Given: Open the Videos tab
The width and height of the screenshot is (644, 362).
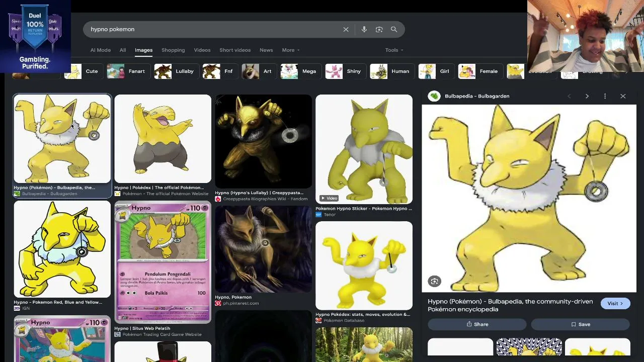Looking at the screenshot, I should tap(202, 50).
